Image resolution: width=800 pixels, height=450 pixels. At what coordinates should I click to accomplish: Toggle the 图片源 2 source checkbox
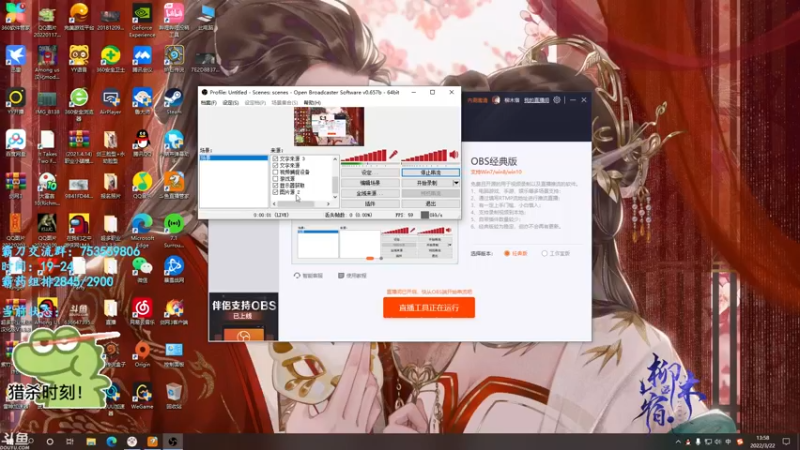(x=276, y=192)
